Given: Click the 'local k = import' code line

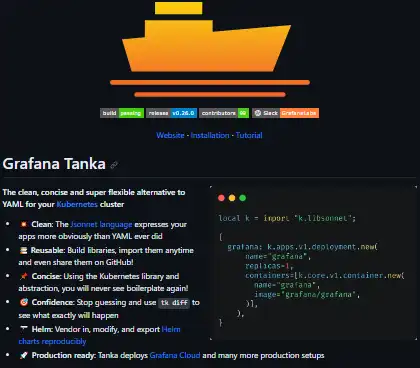Looking at the screenshot, I should [x=287, y=218].
